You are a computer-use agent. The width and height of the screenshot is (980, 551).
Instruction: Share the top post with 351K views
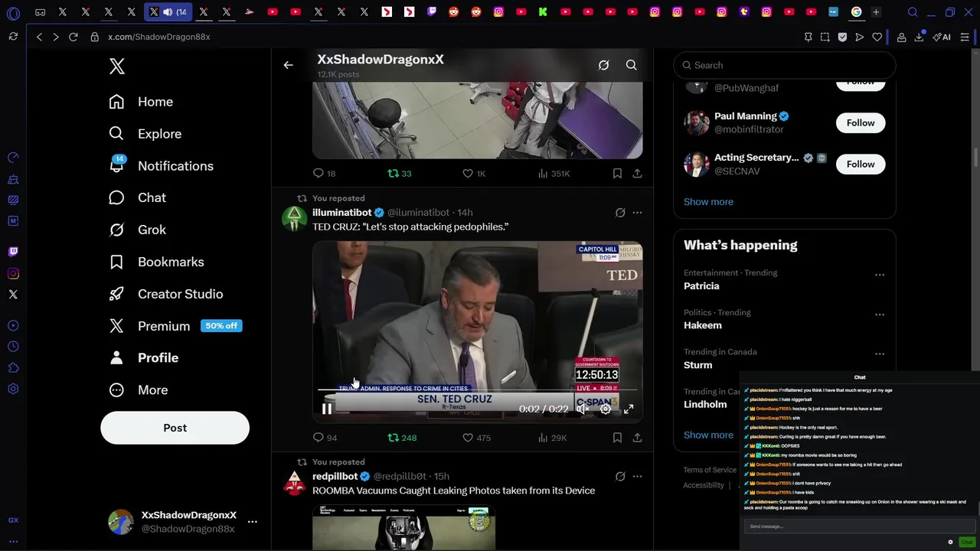coord(637,174)
